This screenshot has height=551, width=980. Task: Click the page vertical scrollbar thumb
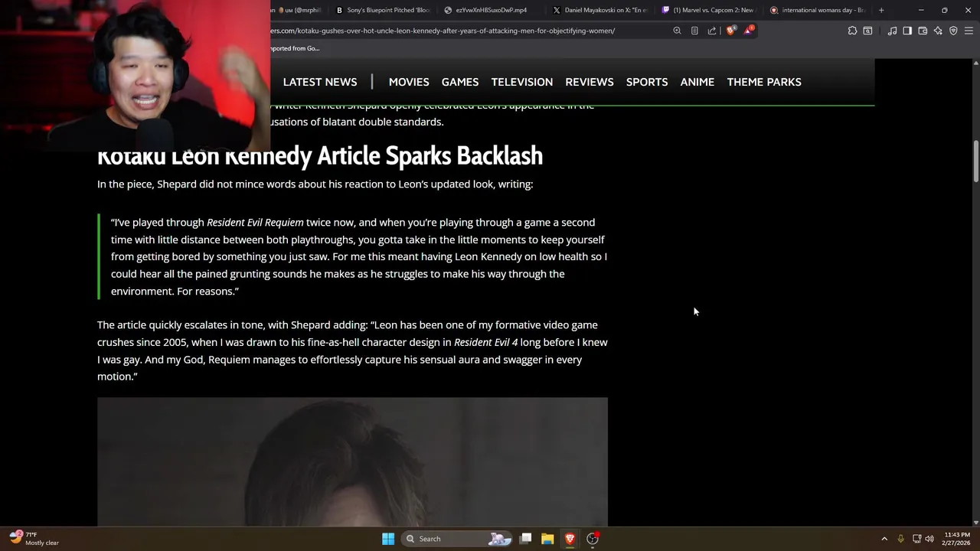(x=975, y=161)
